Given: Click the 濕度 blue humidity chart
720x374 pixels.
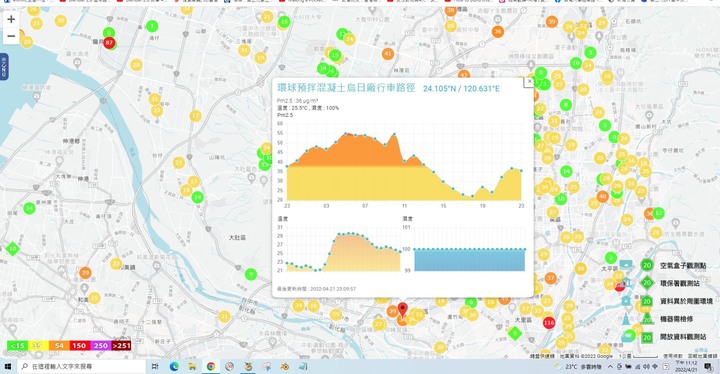Looking at the screenshot, I should coord(469,260).
